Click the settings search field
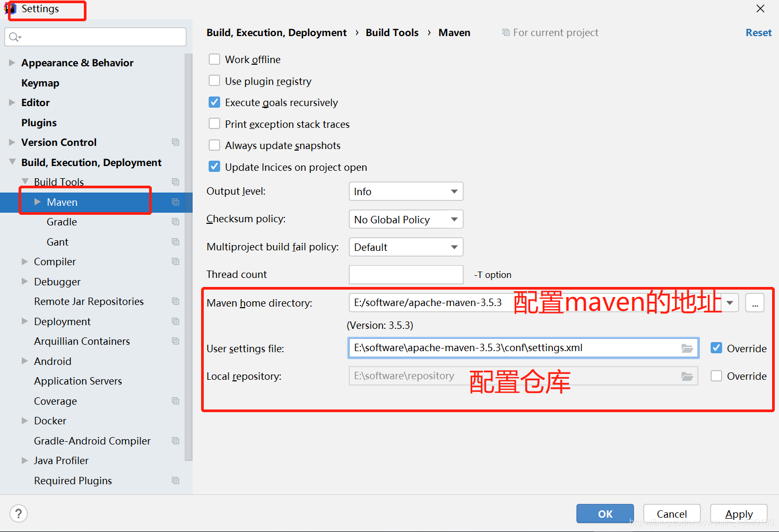The height and width of the screenshot is (532, 779). (96, 37)
